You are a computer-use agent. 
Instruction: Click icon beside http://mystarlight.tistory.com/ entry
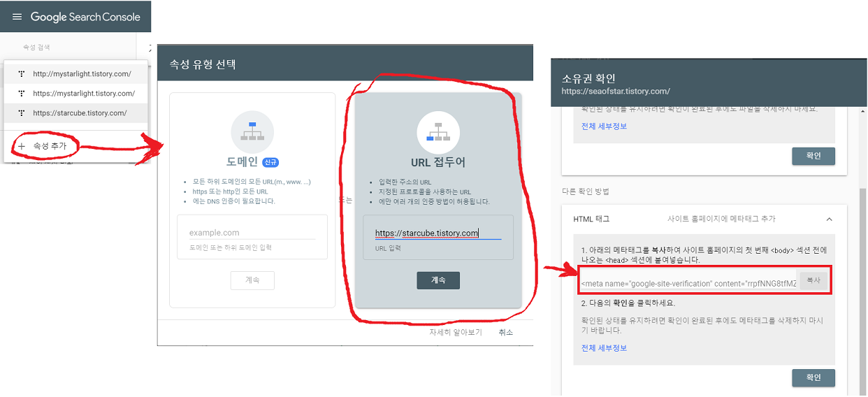22,74
